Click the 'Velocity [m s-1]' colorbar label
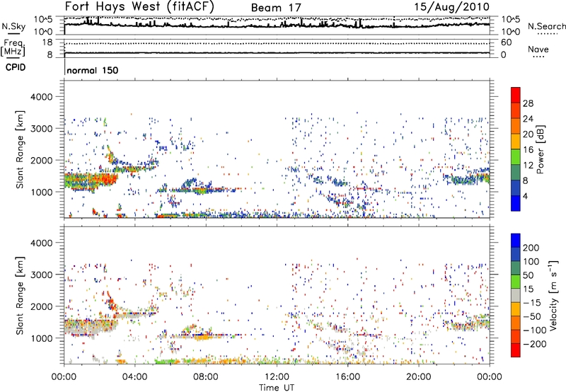Image resolution: width=566 pixels, height=392 pixels. click(x=553, y=295)
